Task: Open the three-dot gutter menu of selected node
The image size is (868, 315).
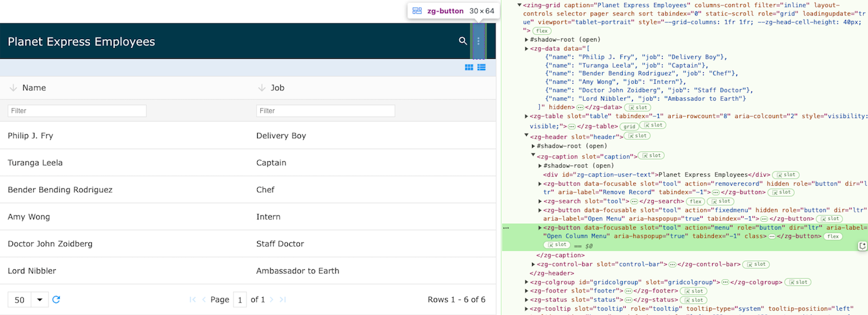Action: pos(506,228)
